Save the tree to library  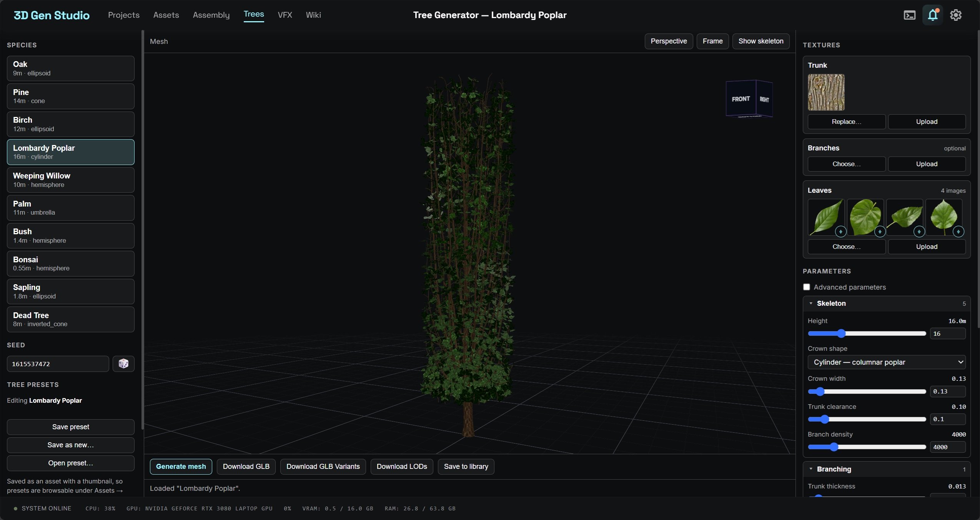[x=466, y=467]
